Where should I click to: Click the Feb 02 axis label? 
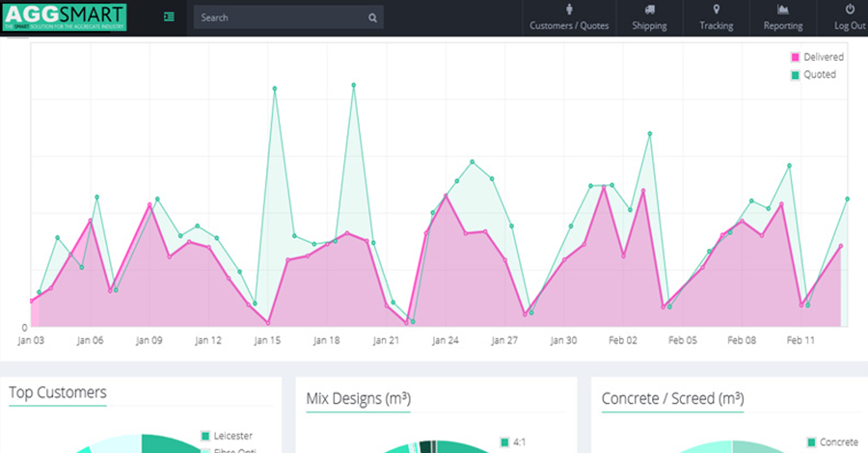click(623, 340)
